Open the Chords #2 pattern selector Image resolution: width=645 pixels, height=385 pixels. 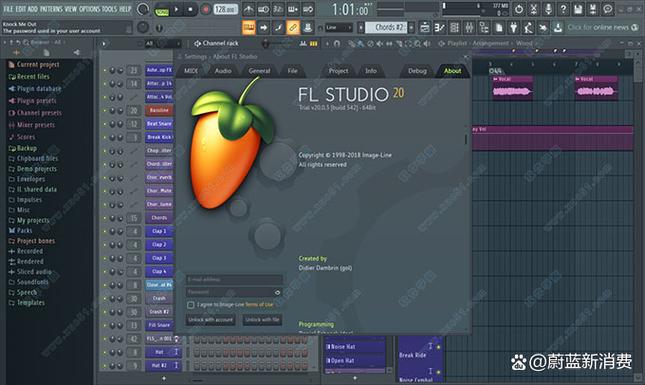pos(386,28)
